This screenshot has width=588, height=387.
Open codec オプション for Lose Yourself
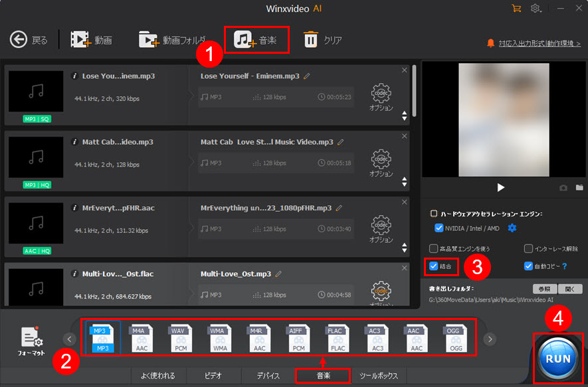point(381,97)
